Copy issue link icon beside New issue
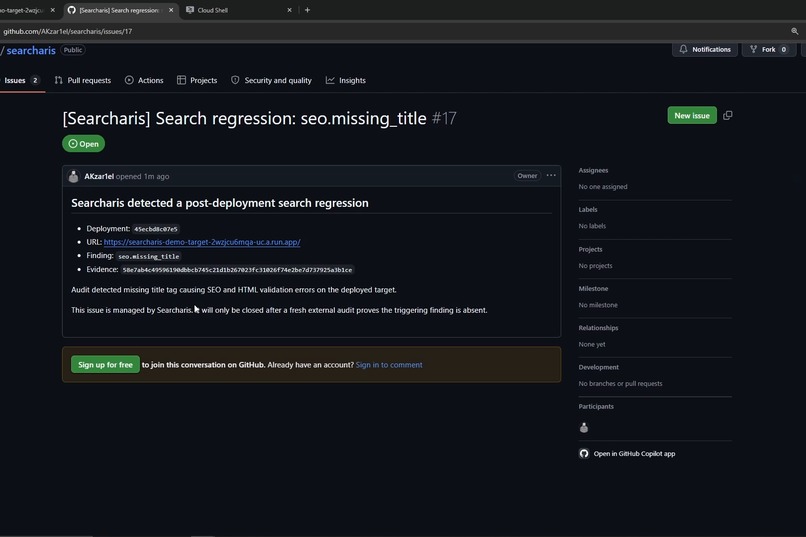The width and height of the screenshot is (806, 537). point(727,116)
